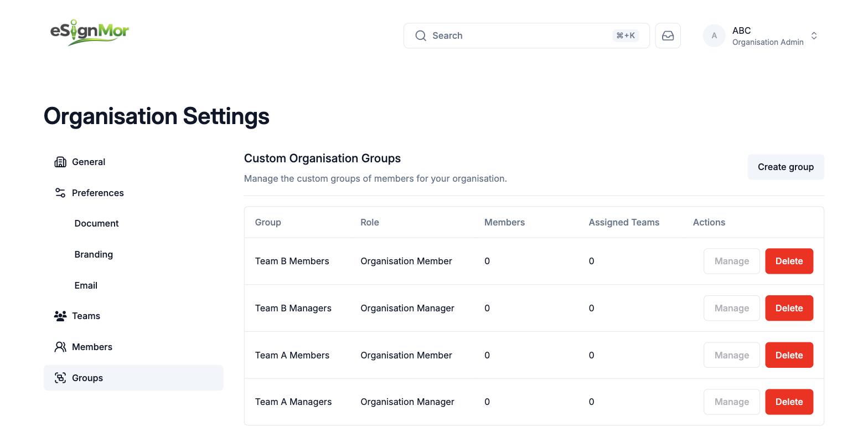Delete the Team B Managers group
The image size is (868, 431).
pos(789,308)
